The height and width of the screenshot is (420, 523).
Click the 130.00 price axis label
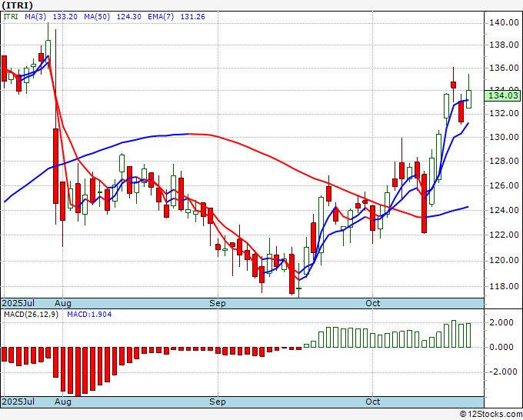click(x=504, y=137)
